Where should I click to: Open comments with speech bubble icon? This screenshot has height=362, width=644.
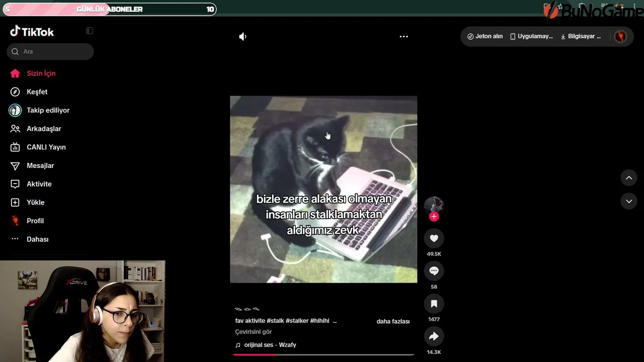point(434,271)
